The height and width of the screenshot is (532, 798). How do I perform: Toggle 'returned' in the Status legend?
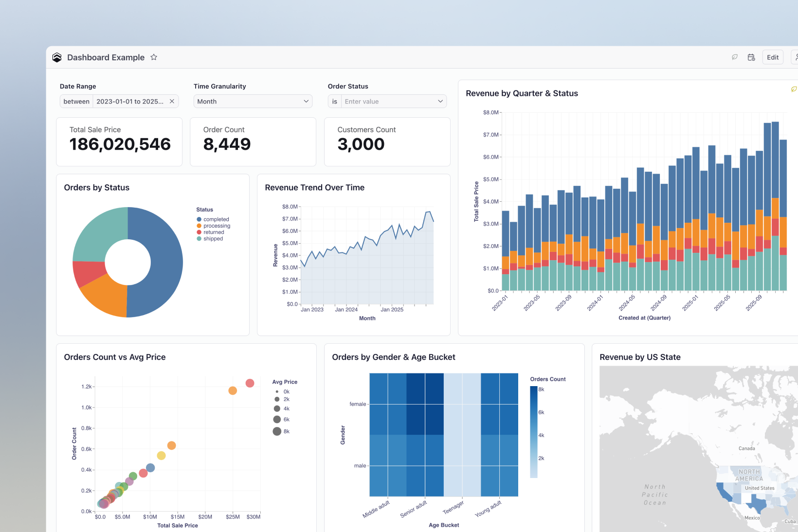(x=210, y=232)
